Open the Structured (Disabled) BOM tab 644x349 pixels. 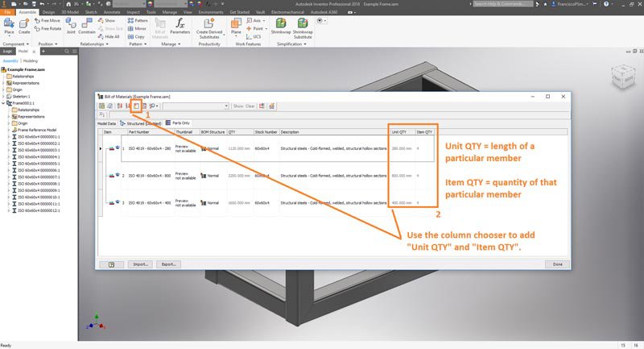click(140, 123)
